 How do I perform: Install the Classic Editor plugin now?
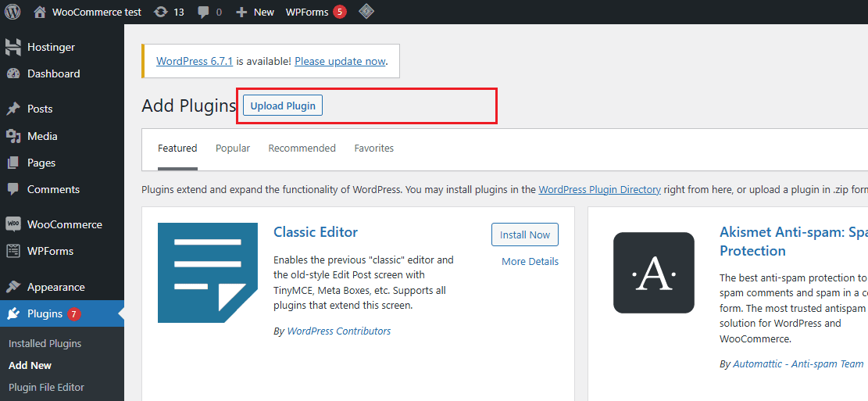[524, 235]
